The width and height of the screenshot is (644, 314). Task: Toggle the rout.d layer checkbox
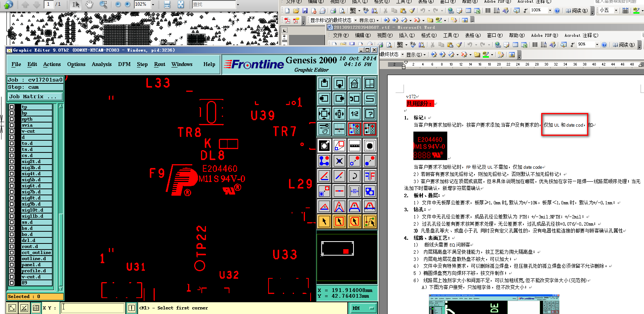[x=12, y=246]
